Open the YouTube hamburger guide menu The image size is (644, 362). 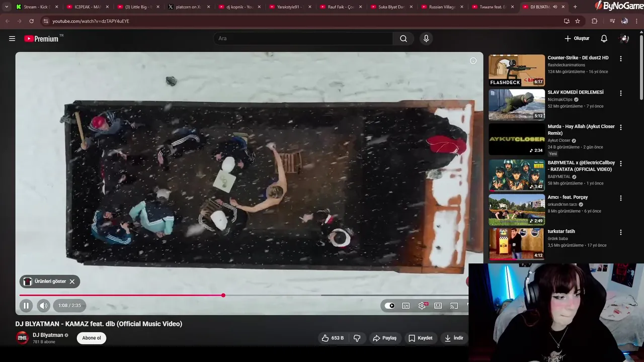pyautogui.click(x=12, y=39)
